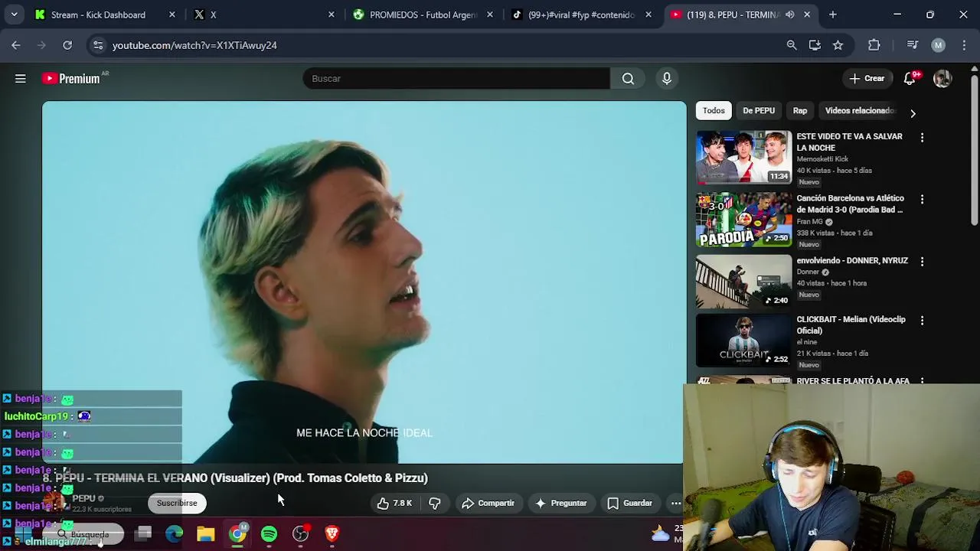Open Task View from taskbar
980x551 pixels.
pyautogui.click(x=143, y=533)
